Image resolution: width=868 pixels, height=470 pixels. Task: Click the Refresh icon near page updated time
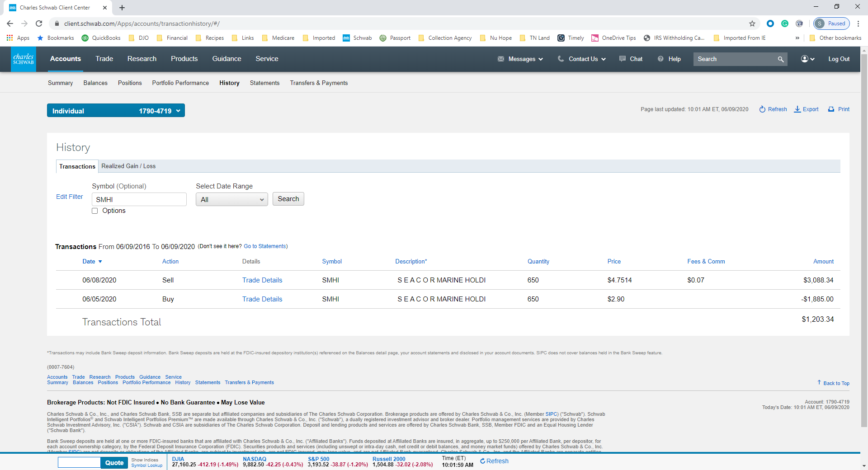click(x=762, y=109)
